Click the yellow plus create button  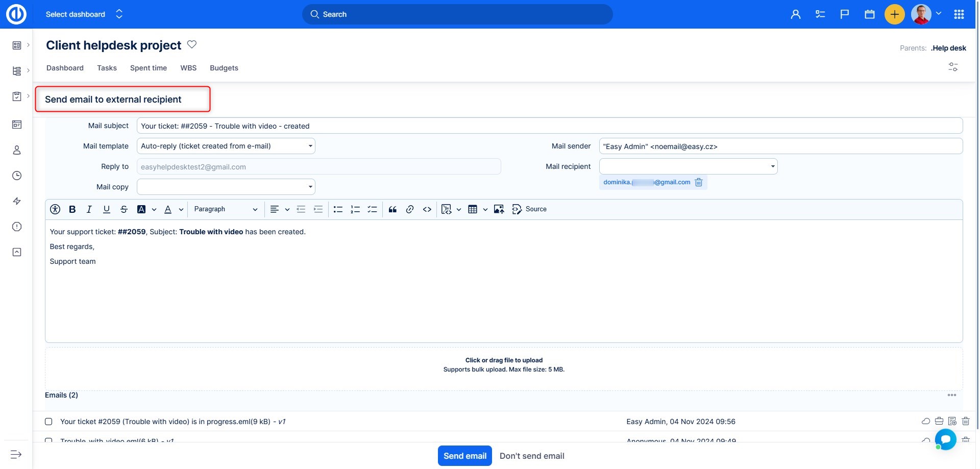[894, 14]
